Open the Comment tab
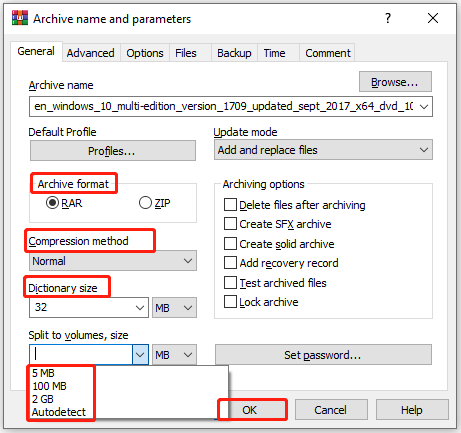Screen dimensions: 461x433 click(328, 53)
